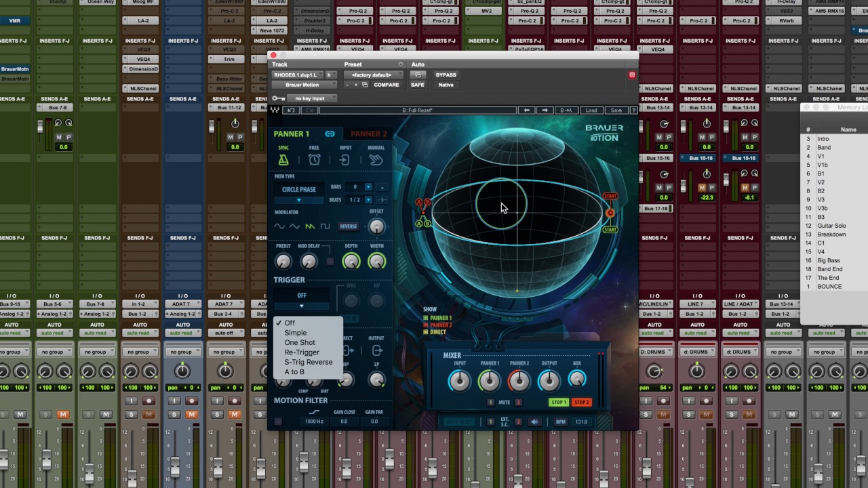Click the SAFE button
This screenshot has width=868, height=488.
(418, 85)
